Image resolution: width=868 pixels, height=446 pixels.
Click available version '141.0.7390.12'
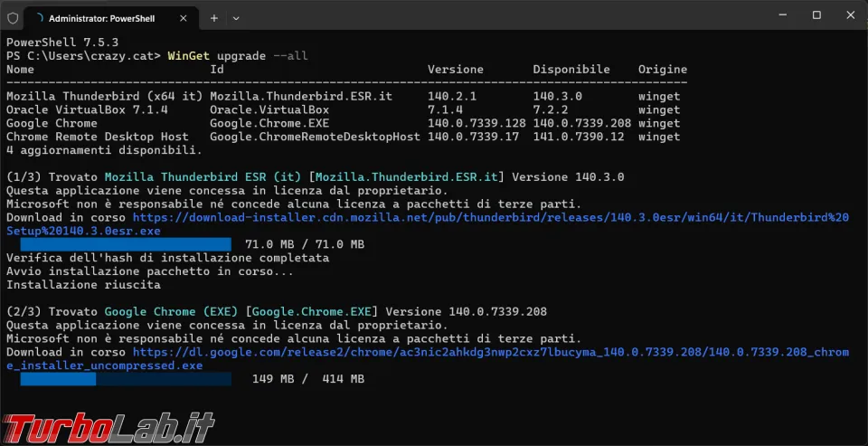click(579, 137)
